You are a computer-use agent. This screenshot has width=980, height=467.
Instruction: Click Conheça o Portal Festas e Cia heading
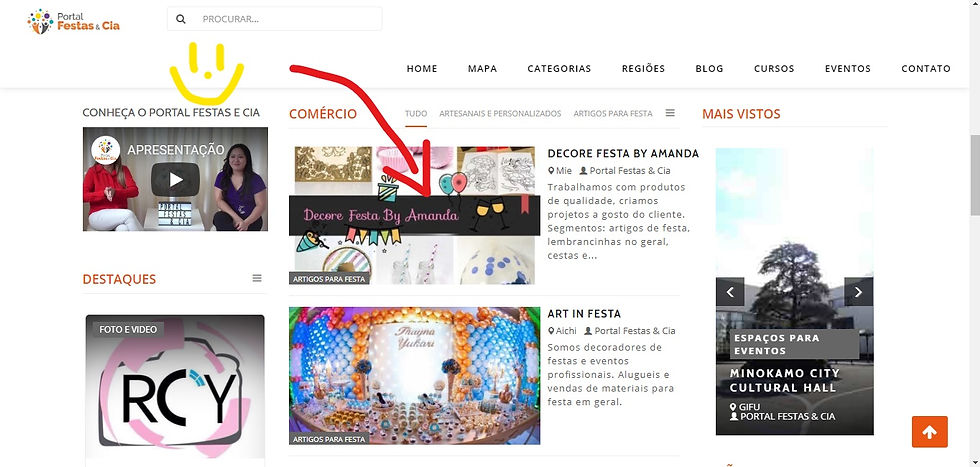pos(171,113)
